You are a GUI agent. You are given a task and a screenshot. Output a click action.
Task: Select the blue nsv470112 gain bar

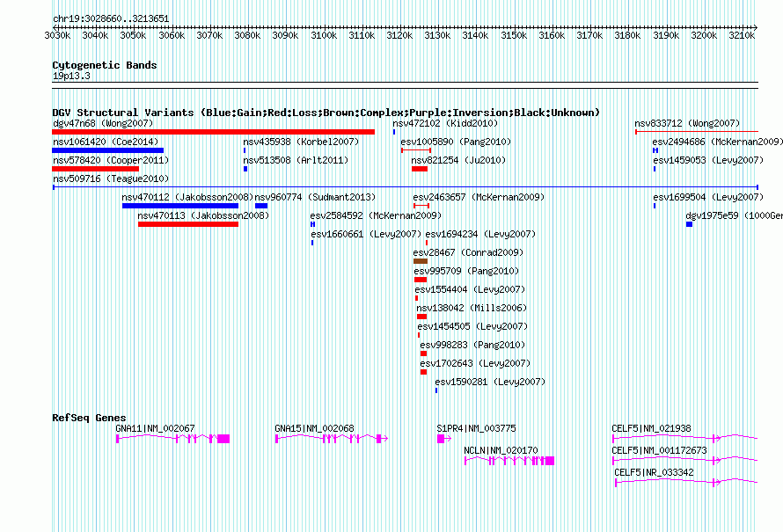point(180,206)
